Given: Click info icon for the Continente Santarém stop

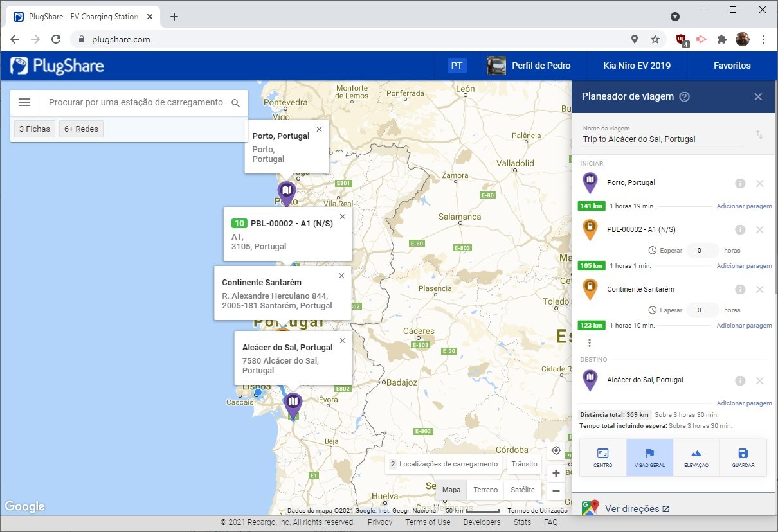Looking at the screenshot, I should (740, 290).
